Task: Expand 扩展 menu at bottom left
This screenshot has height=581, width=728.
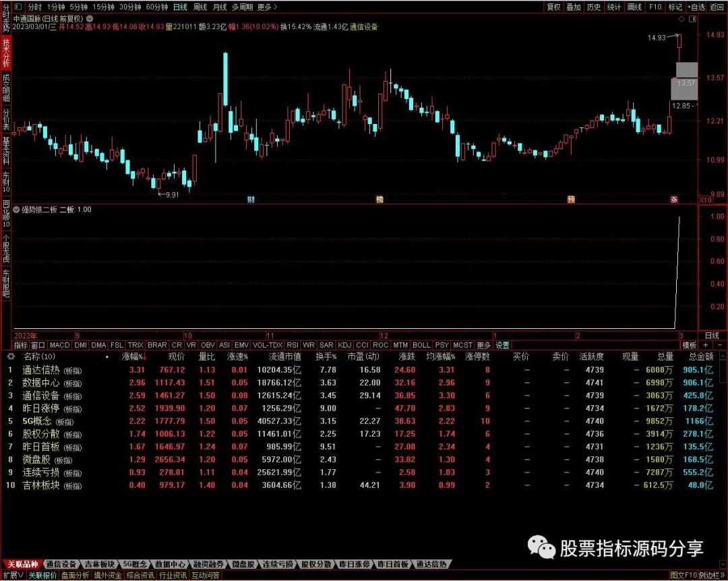Action: pos(13,576)
